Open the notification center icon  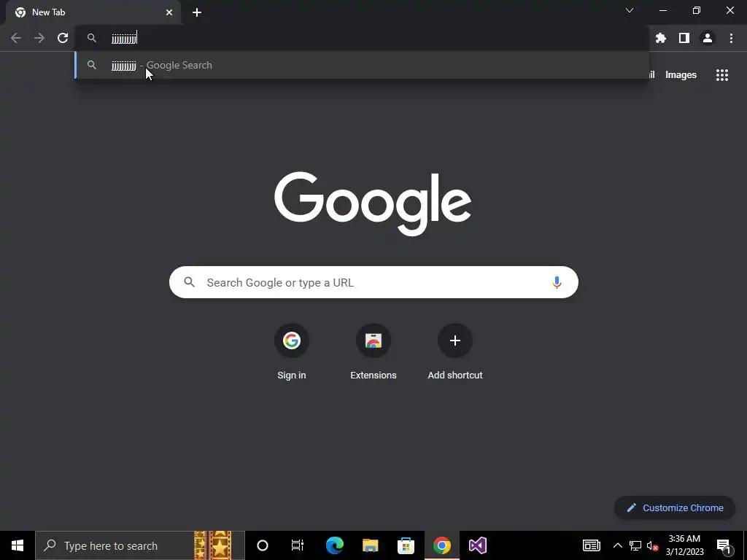724,545
